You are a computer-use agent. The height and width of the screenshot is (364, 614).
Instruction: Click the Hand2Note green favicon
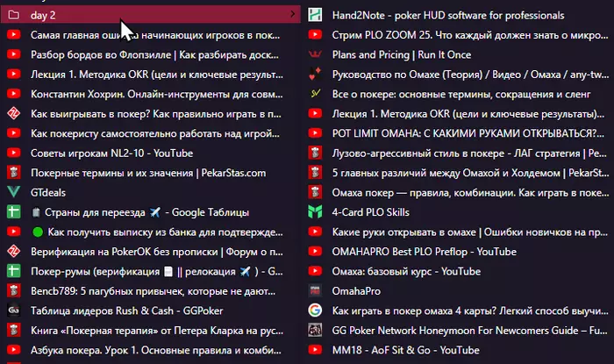point(315,15)
